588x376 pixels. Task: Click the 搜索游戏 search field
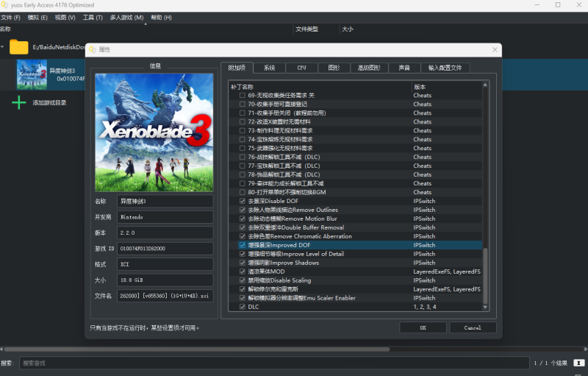click(274, 363)
